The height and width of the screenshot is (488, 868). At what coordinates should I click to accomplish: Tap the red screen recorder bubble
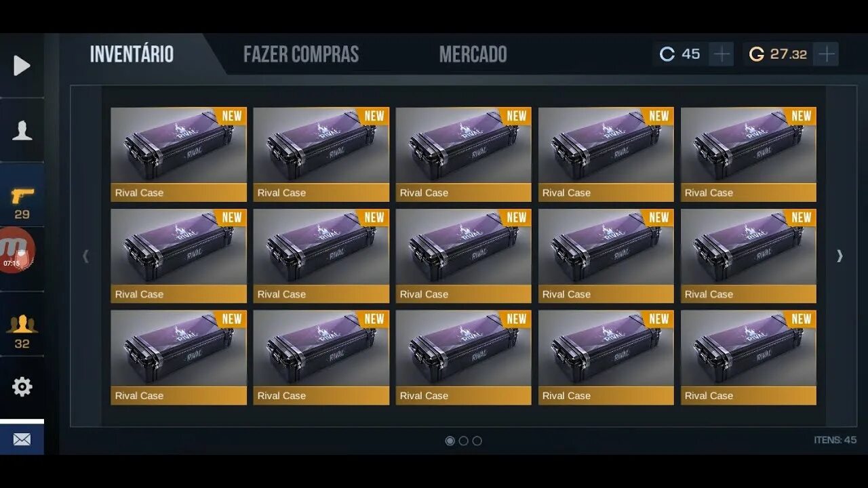click(16, 250)
